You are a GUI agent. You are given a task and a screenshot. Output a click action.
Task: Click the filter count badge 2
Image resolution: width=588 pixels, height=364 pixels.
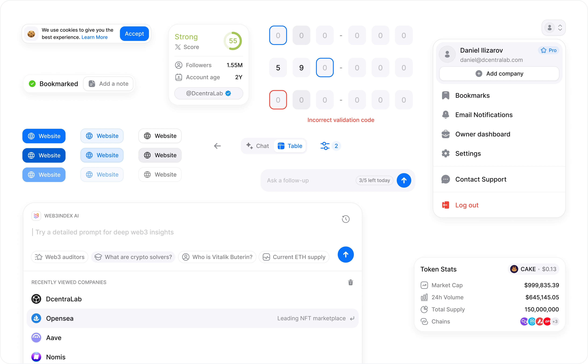click(336, 146)
